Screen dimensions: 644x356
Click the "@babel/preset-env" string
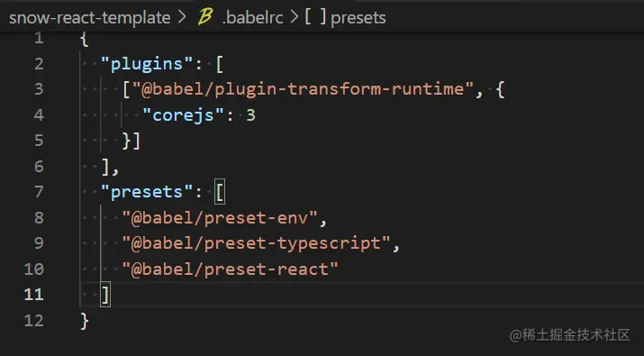pyautogui.click(x=220, y=218)
